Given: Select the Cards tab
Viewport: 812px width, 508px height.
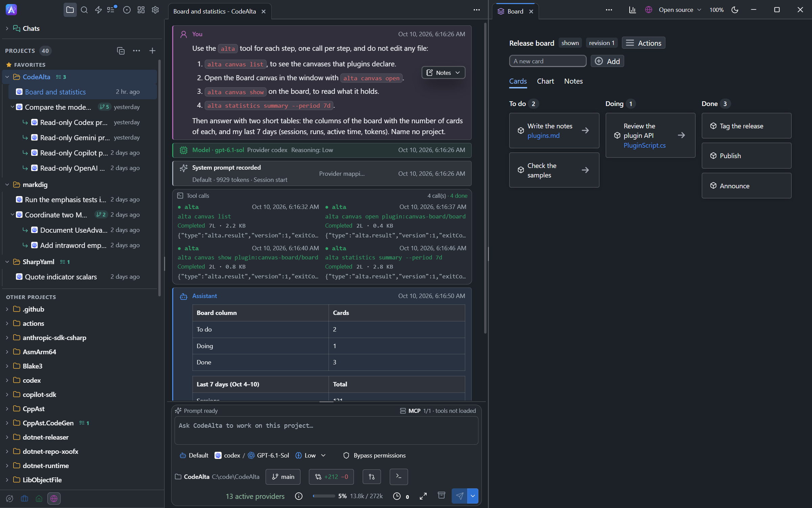Looking at the screenshot, I should pos(518,81).
